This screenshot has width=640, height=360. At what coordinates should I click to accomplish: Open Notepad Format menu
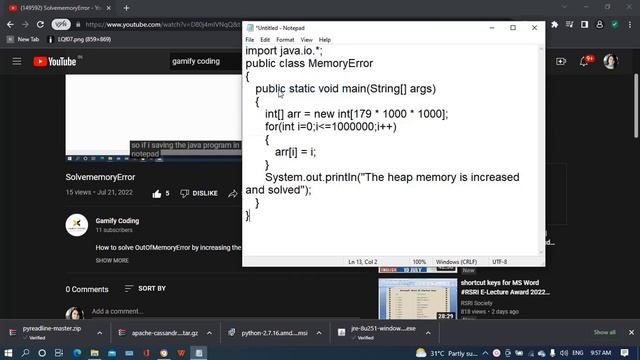click(x=285, y=40)
